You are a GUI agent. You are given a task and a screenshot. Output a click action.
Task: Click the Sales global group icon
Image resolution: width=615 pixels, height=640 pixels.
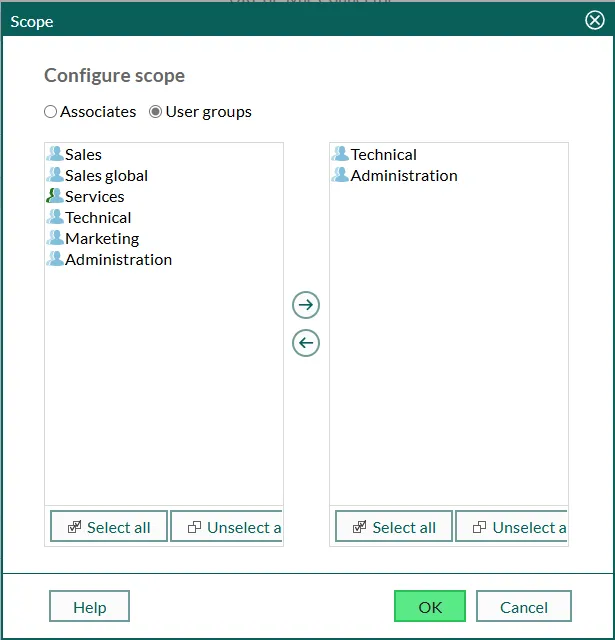(55, 176)
